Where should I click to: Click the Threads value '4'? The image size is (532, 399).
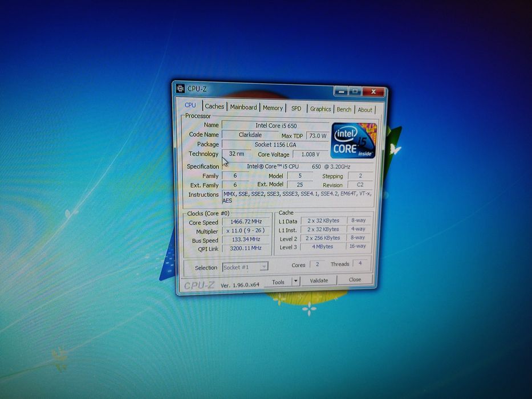click(x=360, y=263)
